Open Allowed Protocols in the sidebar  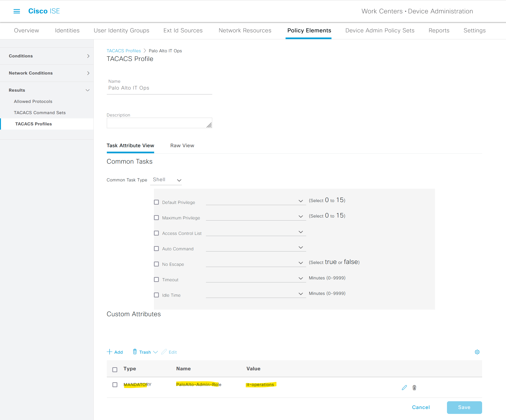(x=33, y=101)
